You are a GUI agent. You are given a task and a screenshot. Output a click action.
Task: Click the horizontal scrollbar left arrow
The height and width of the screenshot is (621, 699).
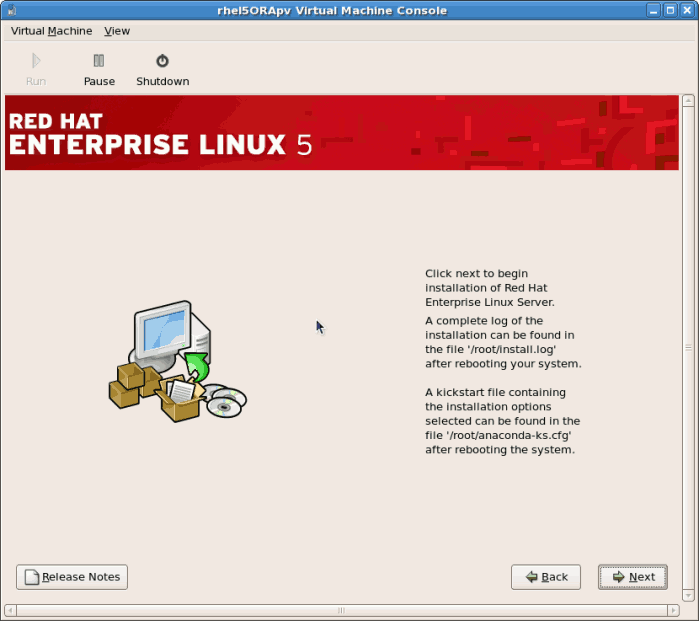pos(11,610)
